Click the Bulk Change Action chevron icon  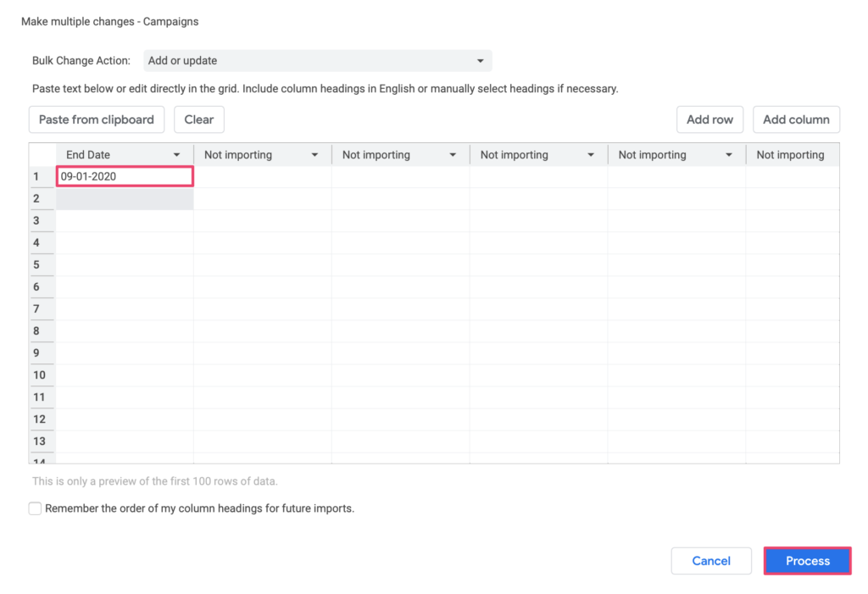pyautogui.click(x=480, y=60)
